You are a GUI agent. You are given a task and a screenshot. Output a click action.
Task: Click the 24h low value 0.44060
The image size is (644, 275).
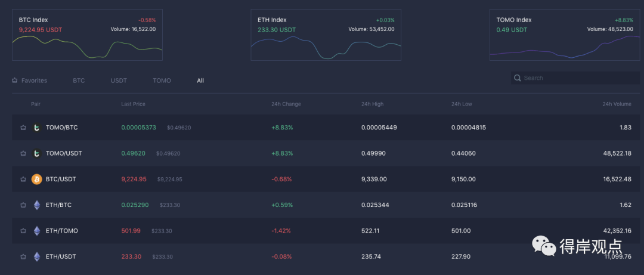(463, 153)
